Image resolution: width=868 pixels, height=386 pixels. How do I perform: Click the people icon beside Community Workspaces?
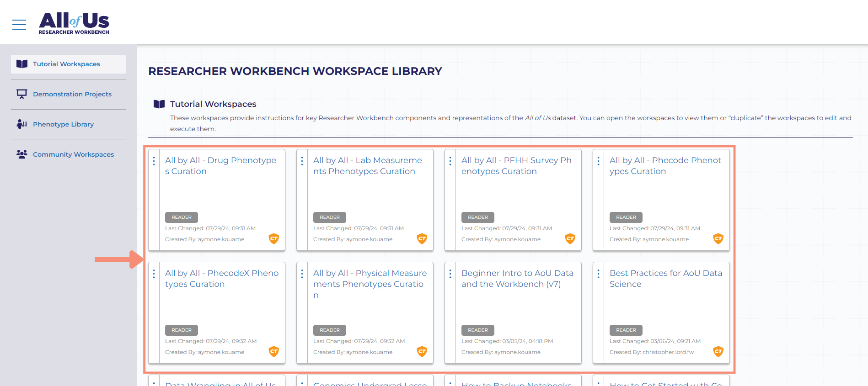click(x=22, y=154)
